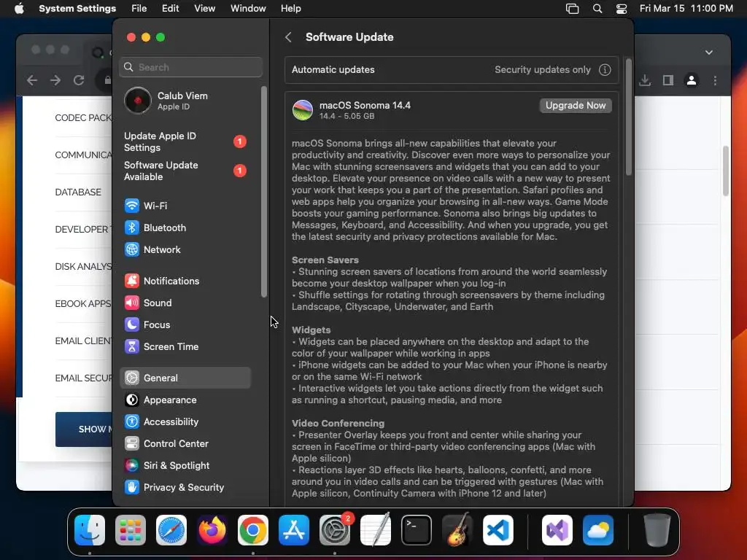Click the sidebar scrollbar

coord(264,192)
